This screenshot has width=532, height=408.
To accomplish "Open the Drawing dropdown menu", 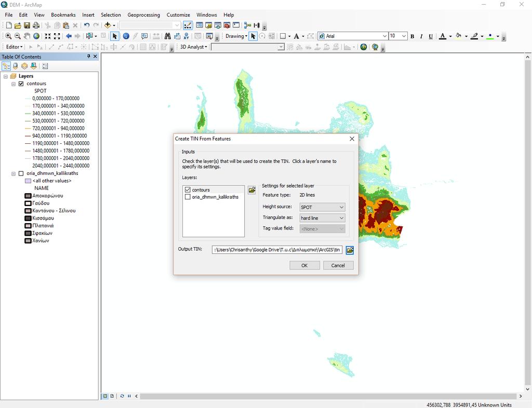I will tap(236, 36).
